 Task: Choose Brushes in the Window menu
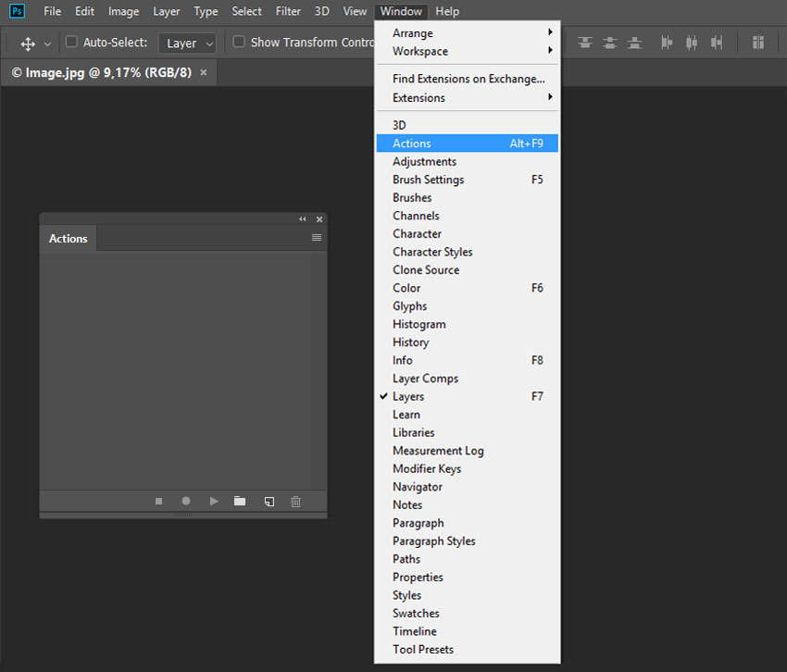(x=468, y=197)
